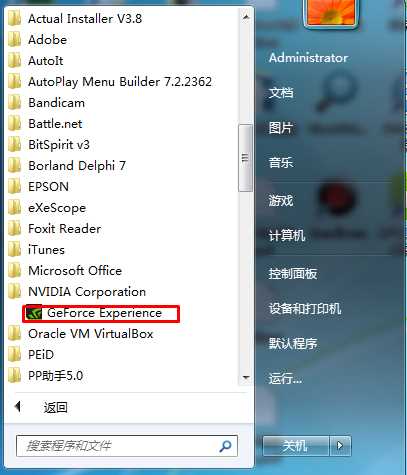This screenshot has height=475, width=407.
Task: Click the search magnifier icon
Action: coord(225,446)
